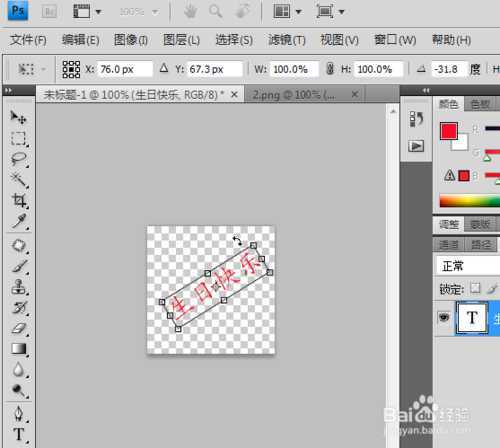The width and height of the screenshot is (500, 448).
Task: Select the Magic Wand tool
Action: [18, 180]
